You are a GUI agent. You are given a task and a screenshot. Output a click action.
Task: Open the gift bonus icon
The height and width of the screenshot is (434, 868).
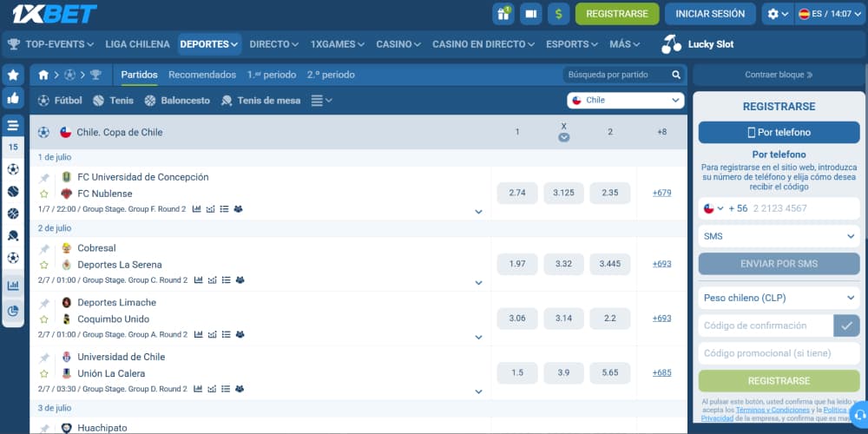point(503,14)
